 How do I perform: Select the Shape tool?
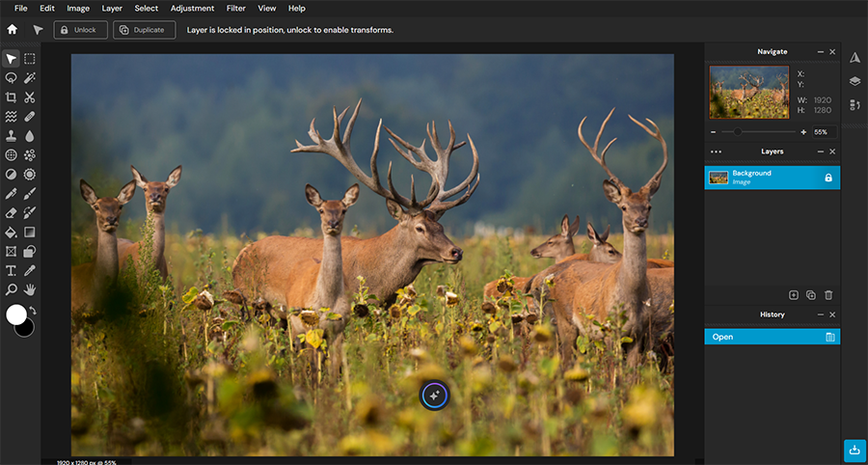point(30,252)
